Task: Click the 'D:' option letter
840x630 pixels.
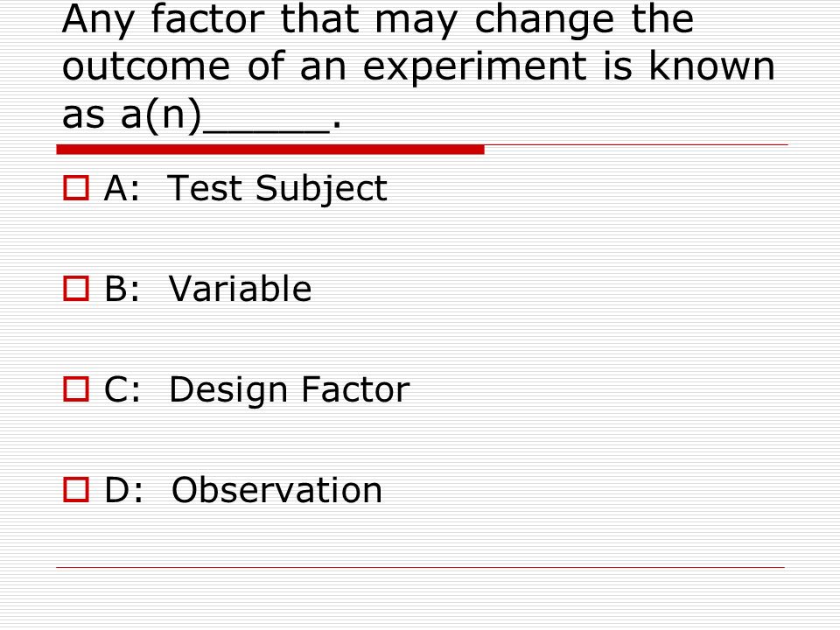Action: coord(123,490)
